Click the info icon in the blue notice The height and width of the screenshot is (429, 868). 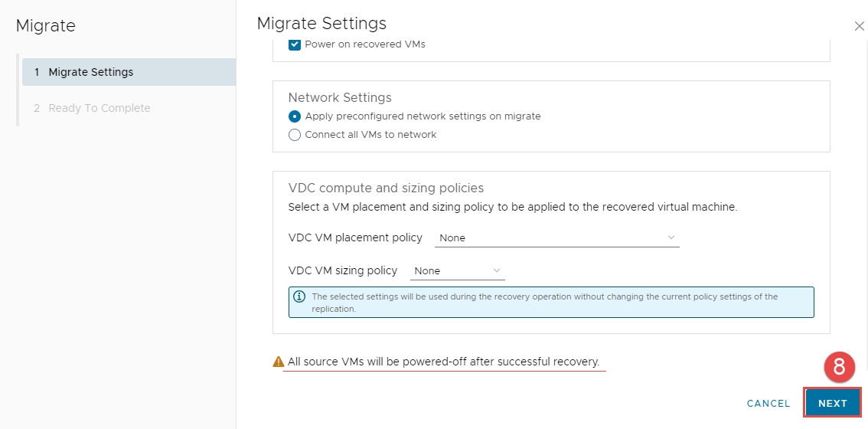click(x=299, y=296)
